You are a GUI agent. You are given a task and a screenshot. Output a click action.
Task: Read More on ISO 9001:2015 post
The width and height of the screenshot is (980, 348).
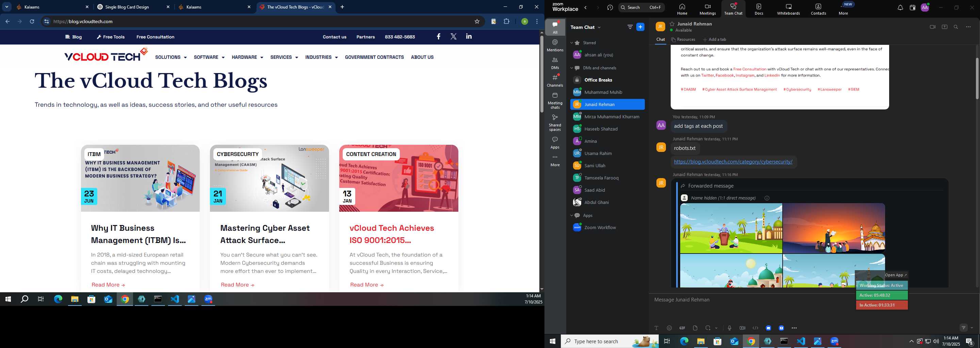click(367, 285)
